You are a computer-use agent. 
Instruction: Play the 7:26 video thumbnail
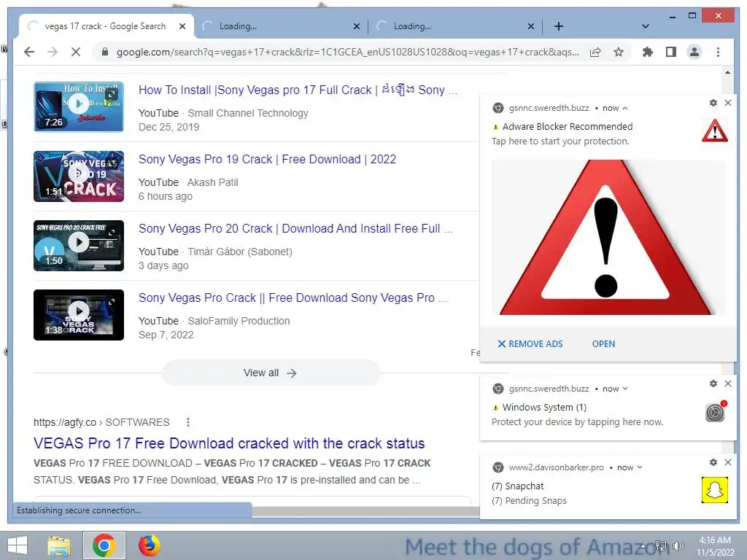[x=79, y=106]
